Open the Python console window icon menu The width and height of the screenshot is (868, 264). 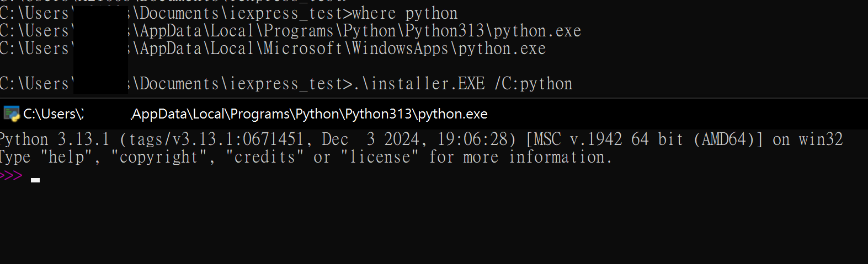[12, 114]
